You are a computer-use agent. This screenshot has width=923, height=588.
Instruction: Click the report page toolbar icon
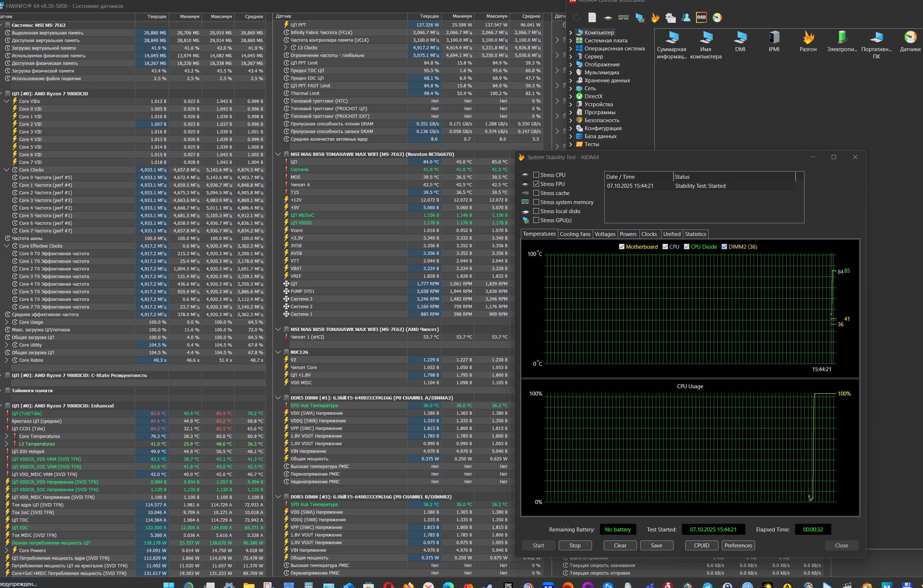click(x=592, y=18)
